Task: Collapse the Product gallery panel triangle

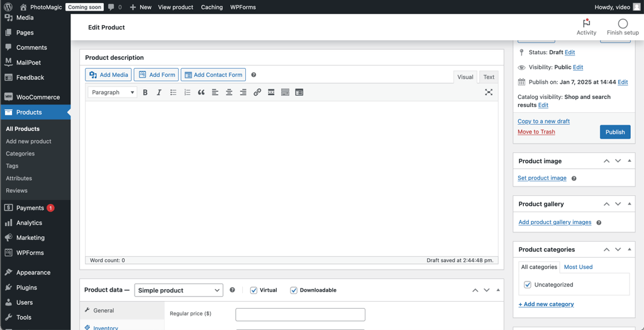Action: click(x=630, y=203)
